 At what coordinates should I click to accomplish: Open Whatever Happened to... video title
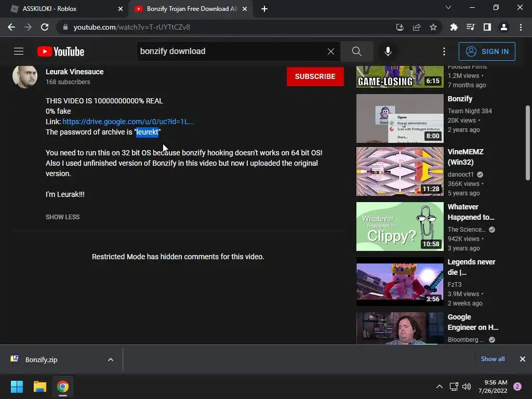(x=471, y=212)
